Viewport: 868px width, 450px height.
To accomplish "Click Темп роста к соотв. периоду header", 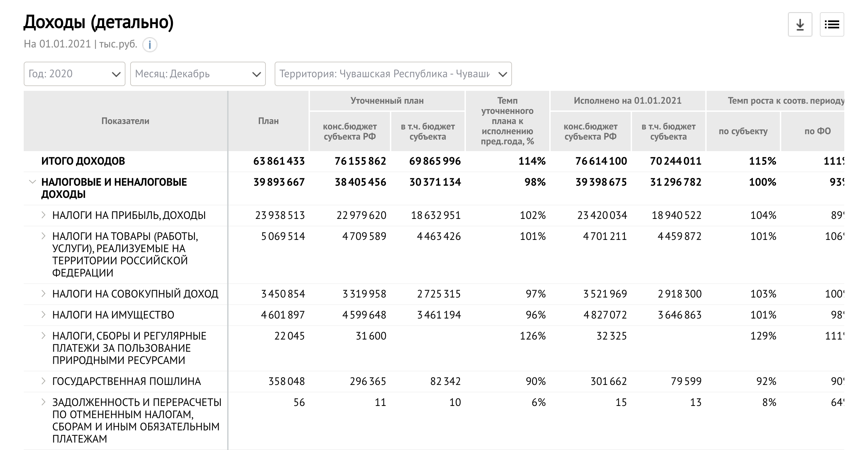I will point(775,101).
